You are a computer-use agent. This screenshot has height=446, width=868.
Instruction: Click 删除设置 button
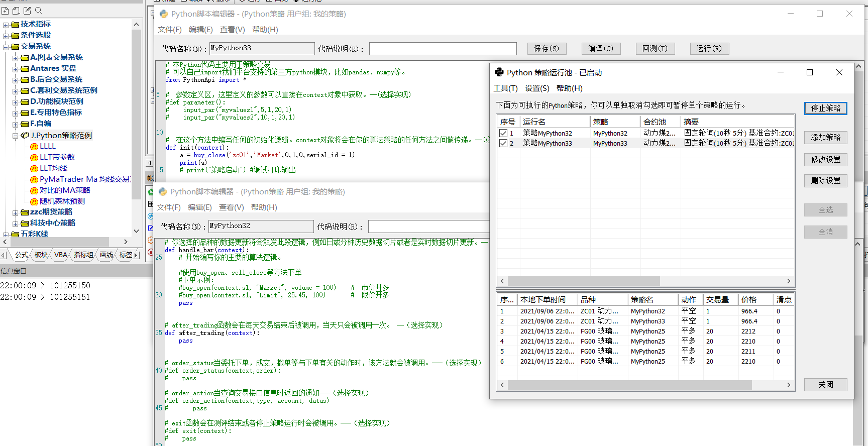point(826,180)
